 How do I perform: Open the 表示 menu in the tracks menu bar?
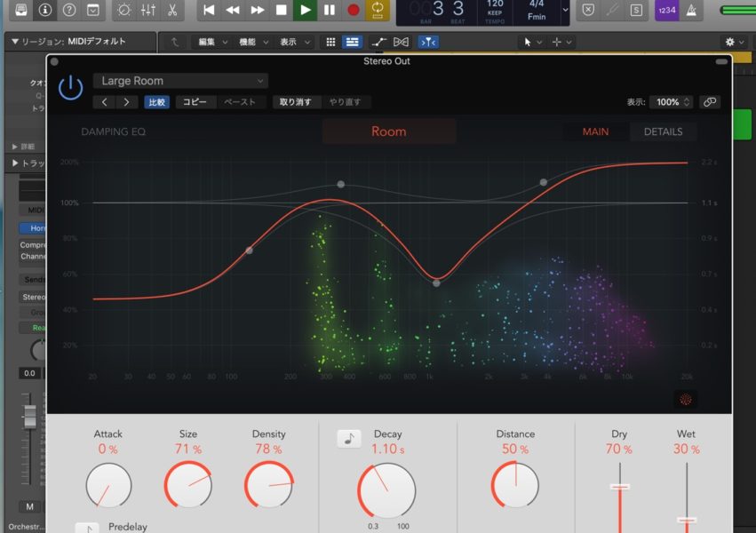295,43
